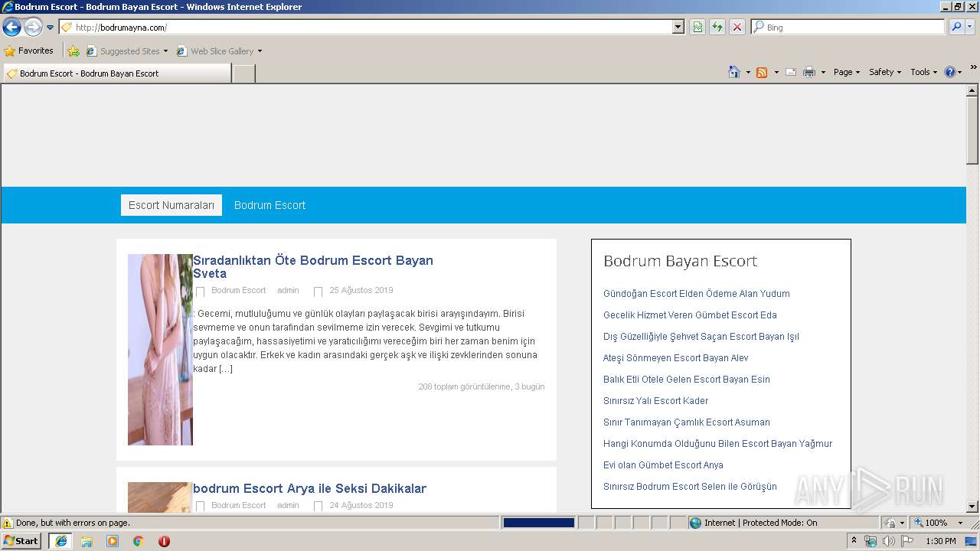Image resolution: width=980 pixels, height=551 pixels.
Task: Open Ateşi Sönmeyen Escort Bayan Alev
Action: [x=675, y=358]
